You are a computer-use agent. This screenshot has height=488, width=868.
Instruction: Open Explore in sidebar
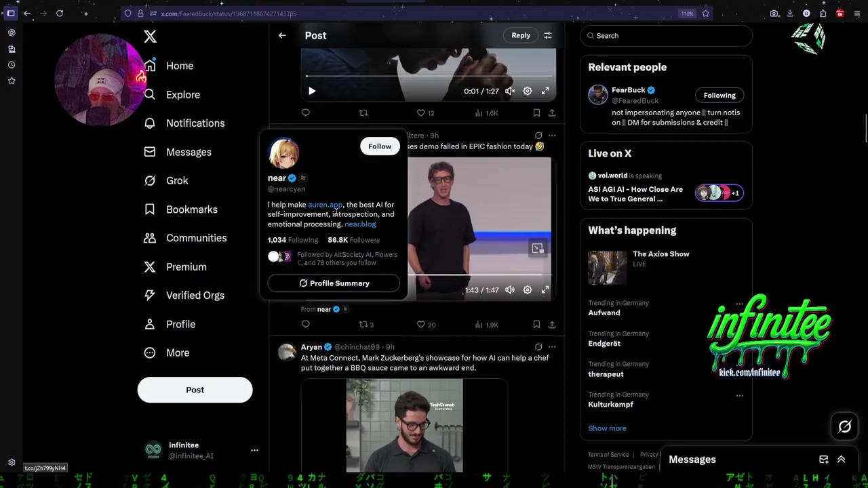click(172, 95)
